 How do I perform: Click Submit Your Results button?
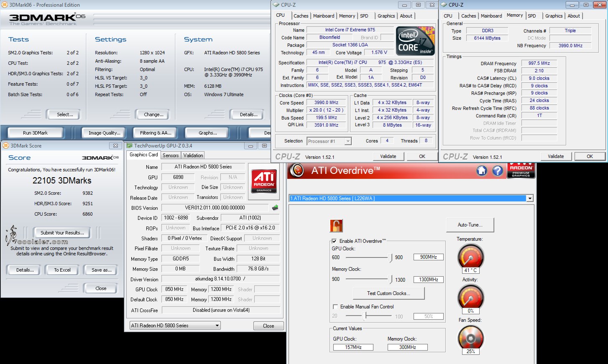pos(62,233)
